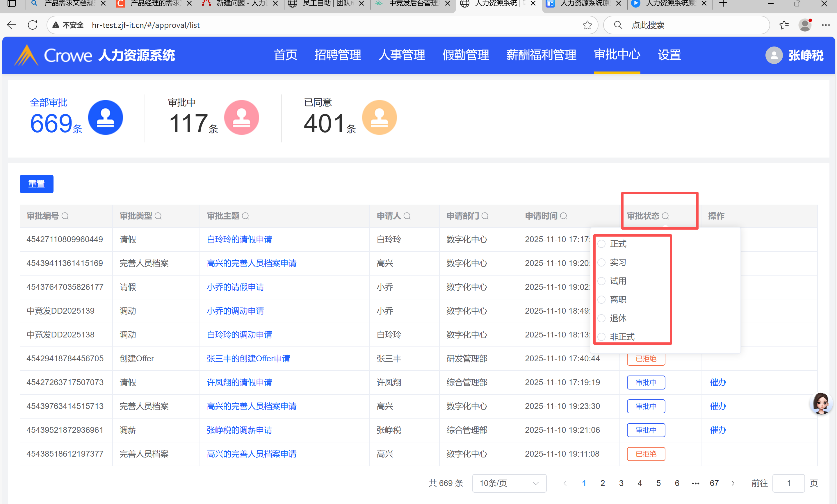
Task: Click the blue 全部审批 stamp icon
Action: point(105,117)
